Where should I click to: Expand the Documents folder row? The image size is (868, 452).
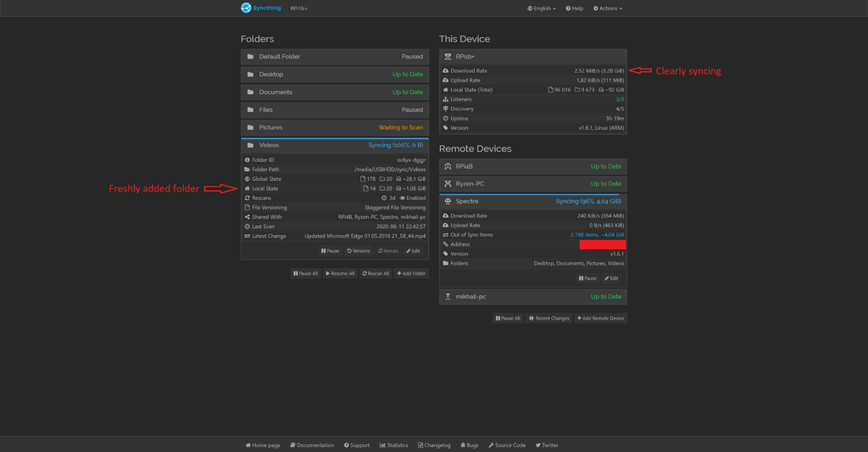coord(334,92)
